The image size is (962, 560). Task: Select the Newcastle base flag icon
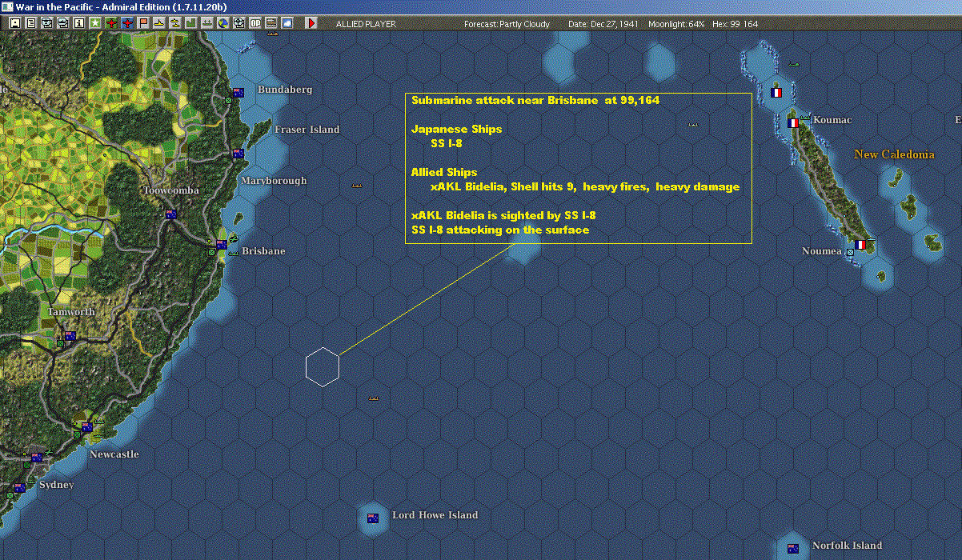click(86, 428)
